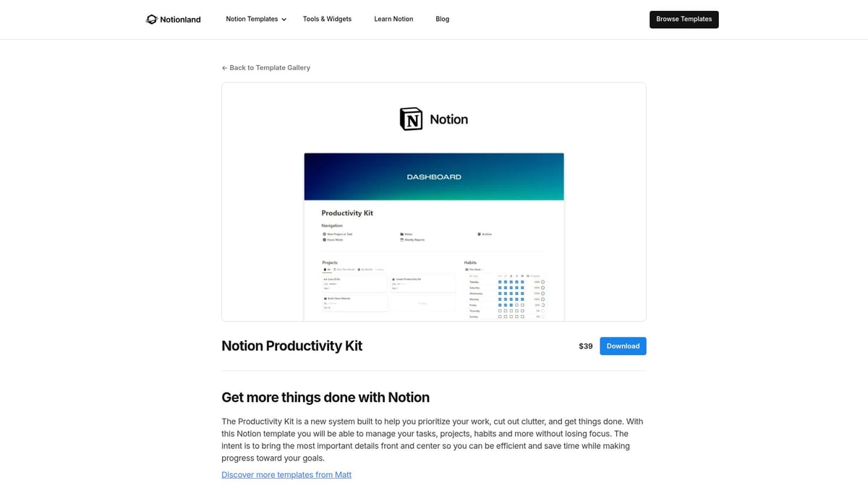Open Discover more templates from Matt

pos(286,474)
